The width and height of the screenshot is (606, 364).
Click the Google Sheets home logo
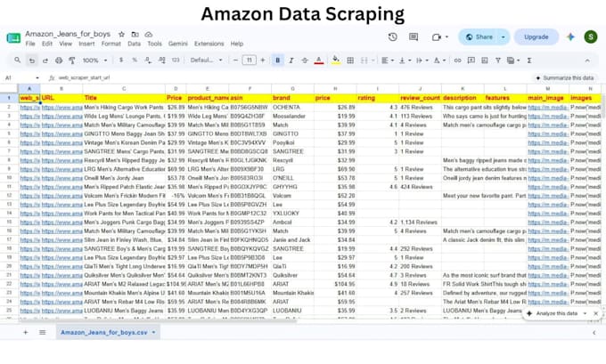pos(13,38)
